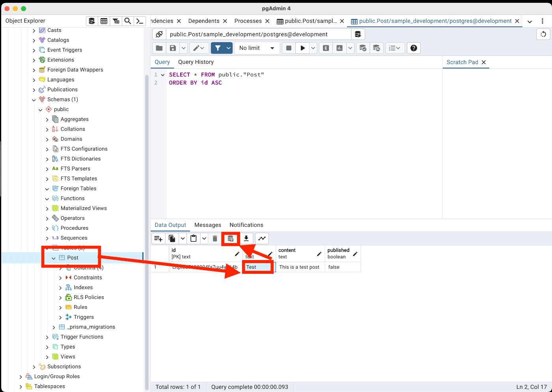Expand the _prisma_migrations table node
The image size is (552, 392).
[54, 327]
